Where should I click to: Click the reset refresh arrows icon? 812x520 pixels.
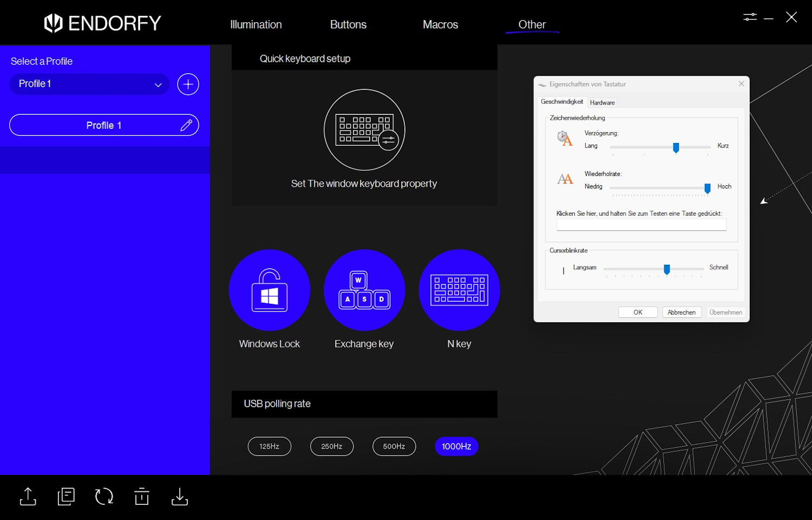coord(104,496)
